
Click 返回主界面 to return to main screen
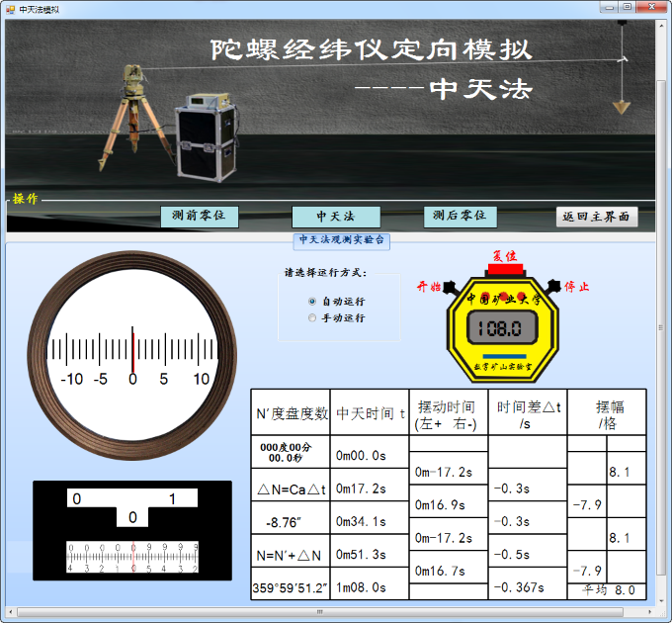[596, 217]
